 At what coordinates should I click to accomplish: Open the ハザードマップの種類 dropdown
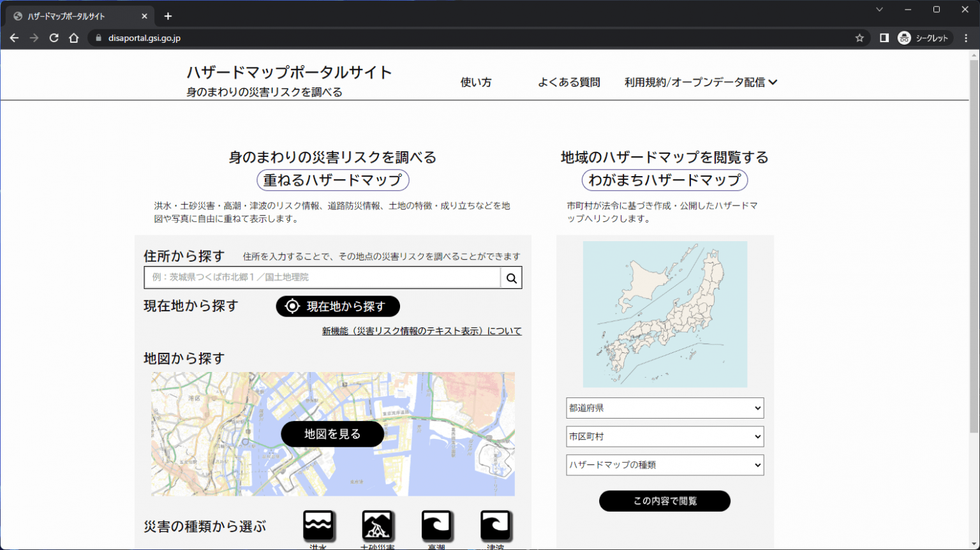tap(664, 465)
